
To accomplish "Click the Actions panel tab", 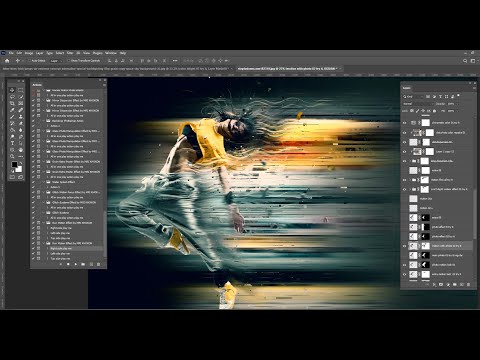I will coord(37,85).
